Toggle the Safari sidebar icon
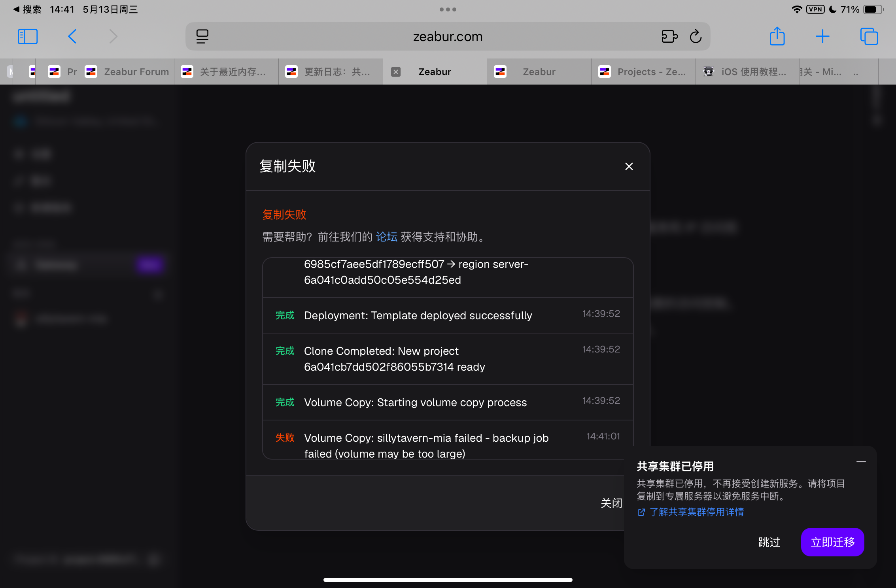The width and height of the screenshot is (896, 588). click(28, 36)
